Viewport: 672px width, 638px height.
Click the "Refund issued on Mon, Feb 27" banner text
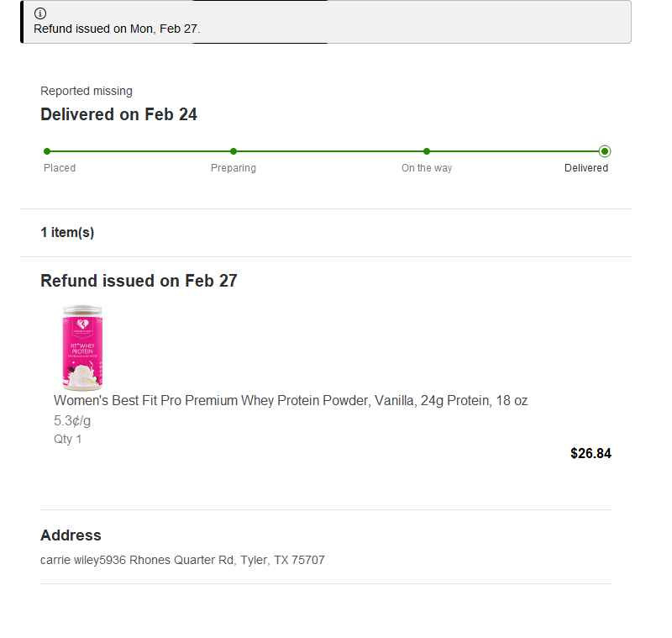(x=117, y=29)
